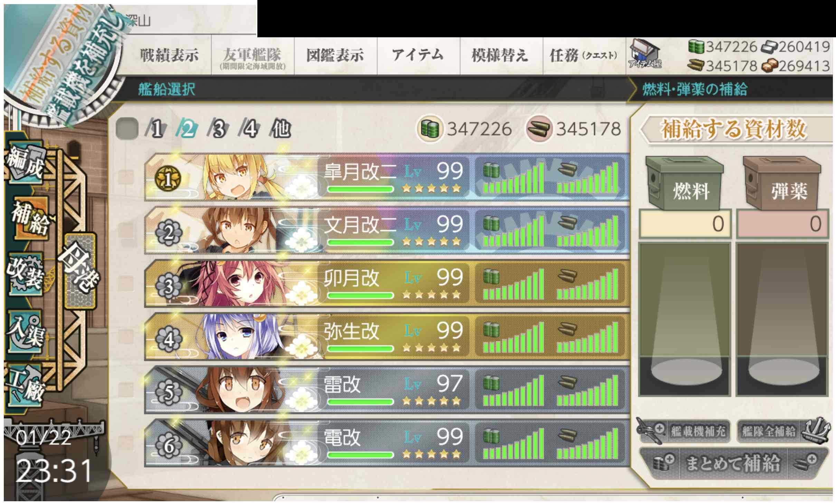This screenshot has height=504, width=836.
Task: Select the 文月改二 ship row
Action: coord(387,230)
